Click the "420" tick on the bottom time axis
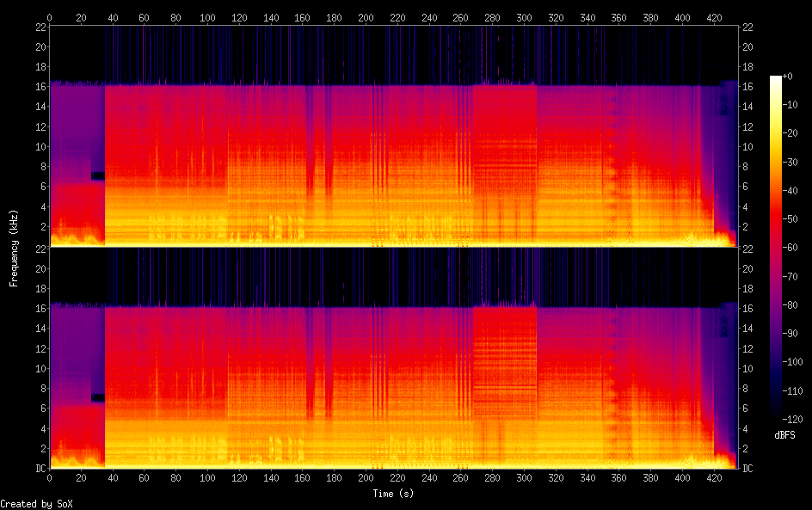The height and width of the screenshot is (510, 812). click(x=714, y=478)
